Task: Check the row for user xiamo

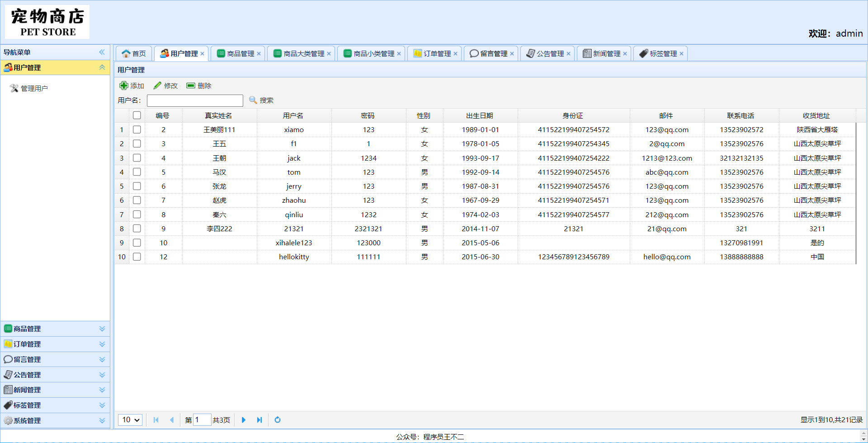Action: pyautogui.click(x=137, y=129)
